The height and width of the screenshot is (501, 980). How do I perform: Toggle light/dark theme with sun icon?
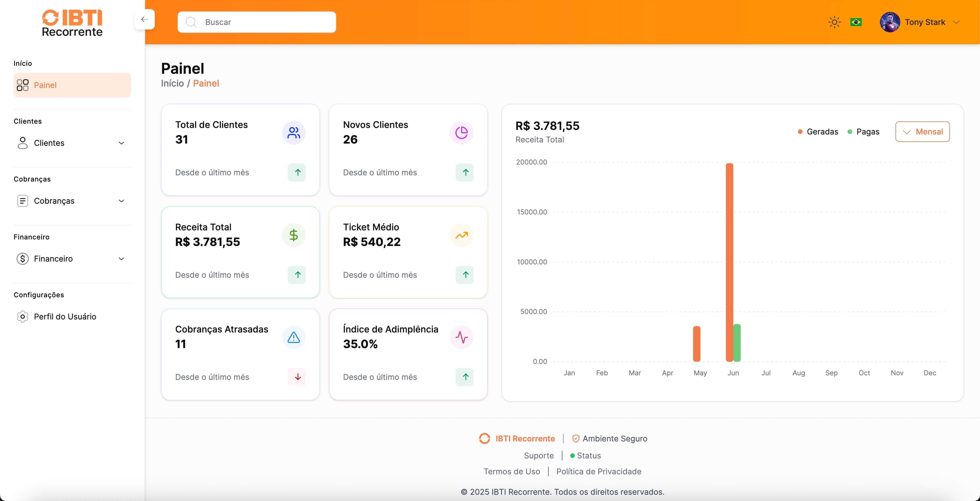834,22
